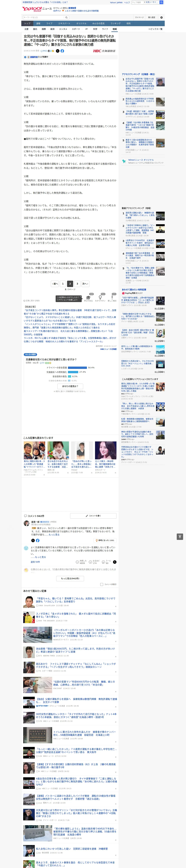Select the ランキング tab
Image resolution: width=186 pixels, height=868 pixels.
coord(115,24)
